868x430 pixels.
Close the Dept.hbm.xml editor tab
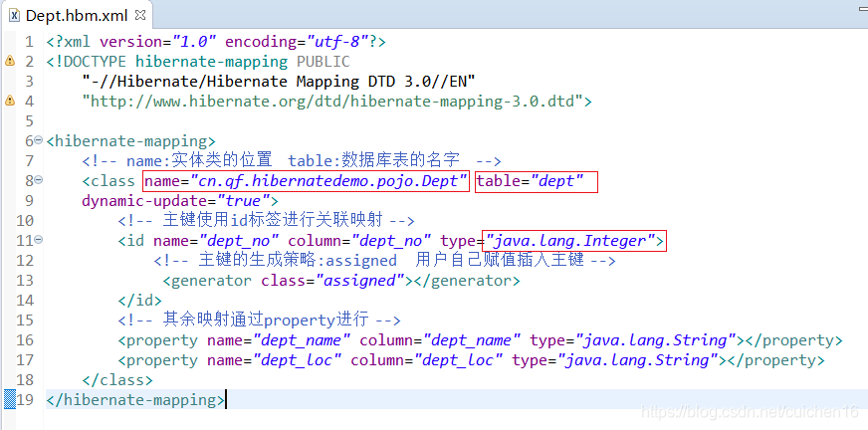(x=140, y=15)
